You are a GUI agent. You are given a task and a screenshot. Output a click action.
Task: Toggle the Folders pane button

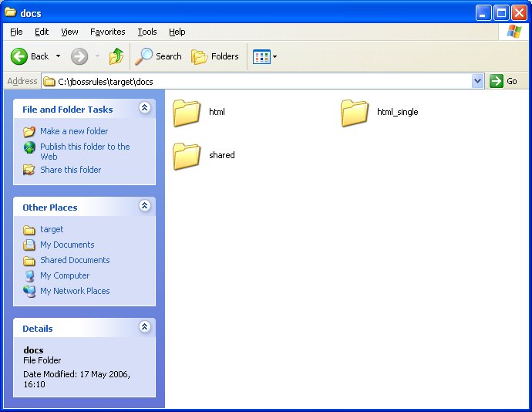pyautogui.click(x=215, y=56)
